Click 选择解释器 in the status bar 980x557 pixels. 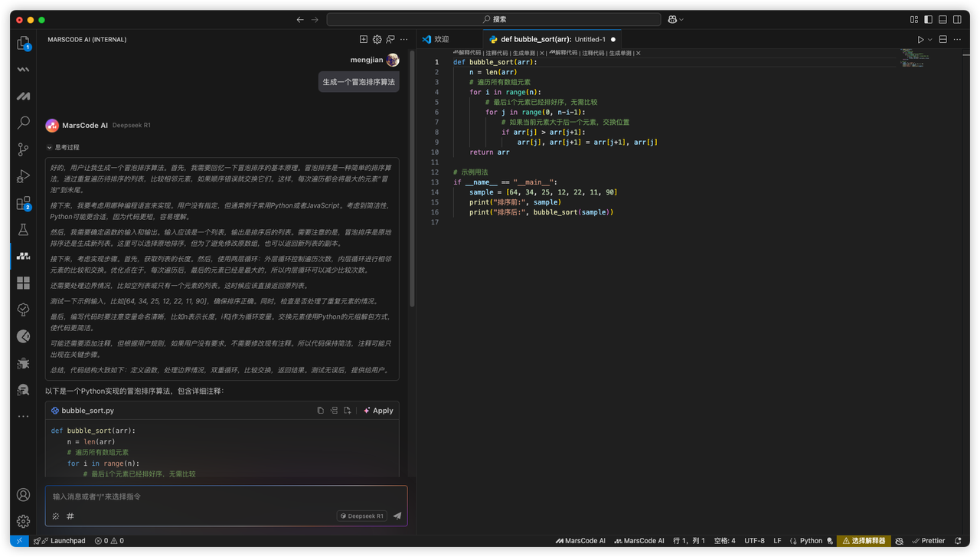863,541
